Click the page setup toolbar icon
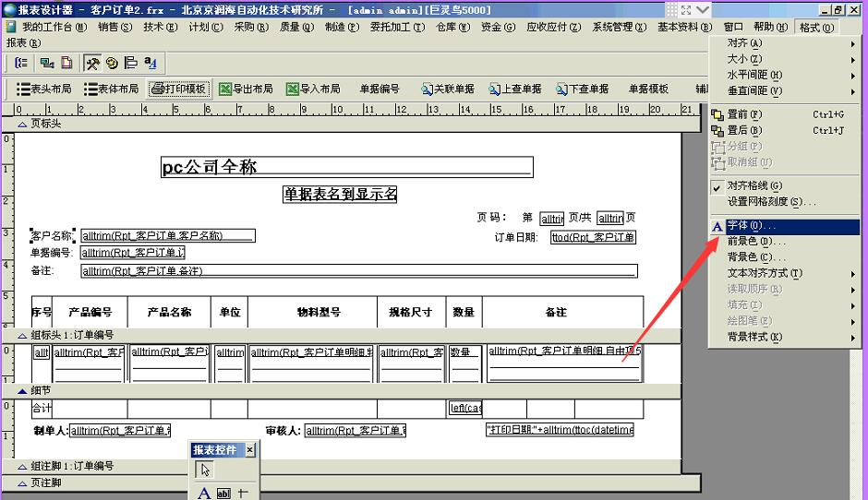 [x=66, y=63]
